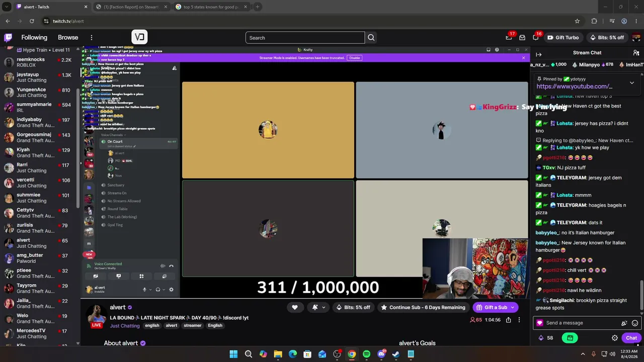Open File Explorer from the taskbar

pyautogui.click(x=278, y=354)
